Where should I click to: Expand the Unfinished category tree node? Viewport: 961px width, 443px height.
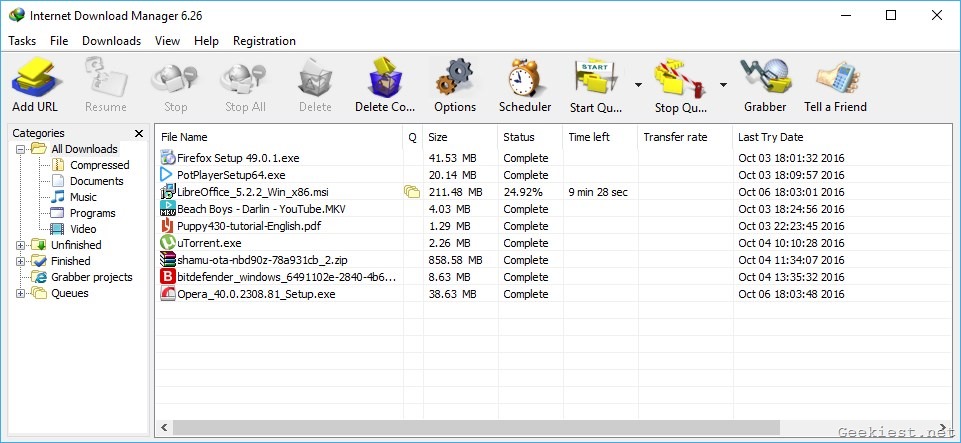[21, 245]
